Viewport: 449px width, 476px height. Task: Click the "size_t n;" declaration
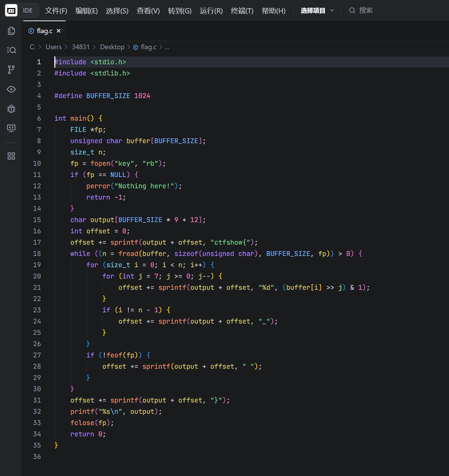click(x=88, y=152)
